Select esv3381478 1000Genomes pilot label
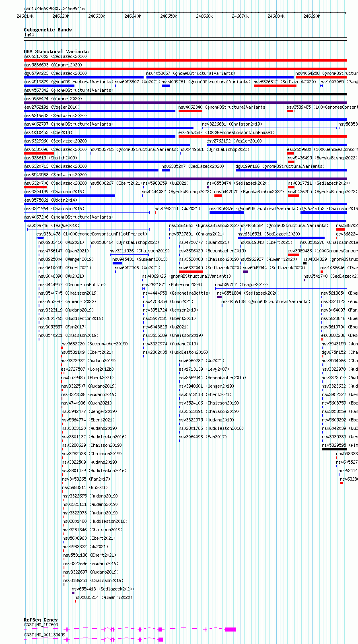The height and width of the screenshot is (644, 358). [x=92, y=234]
